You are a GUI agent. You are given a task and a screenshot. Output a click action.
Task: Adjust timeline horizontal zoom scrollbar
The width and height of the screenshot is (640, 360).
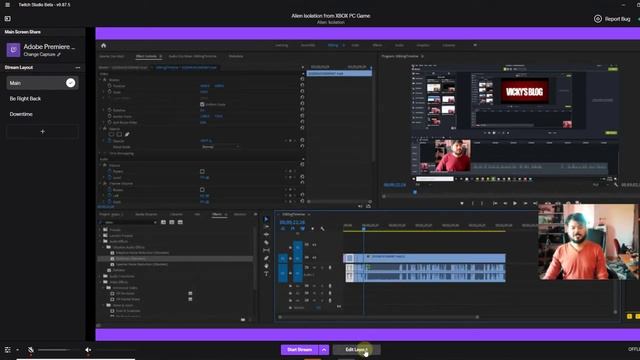(378, 317)
